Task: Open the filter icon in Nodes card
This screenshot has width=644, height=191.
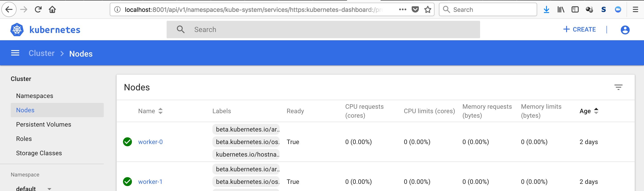Action: (x=618, y=87)
